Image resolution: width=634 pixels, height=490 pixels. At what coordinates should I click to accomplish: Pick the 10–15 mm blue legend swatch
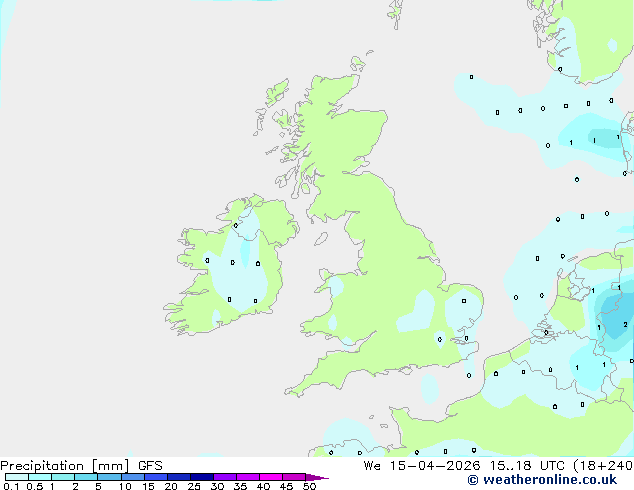point(133,477)
